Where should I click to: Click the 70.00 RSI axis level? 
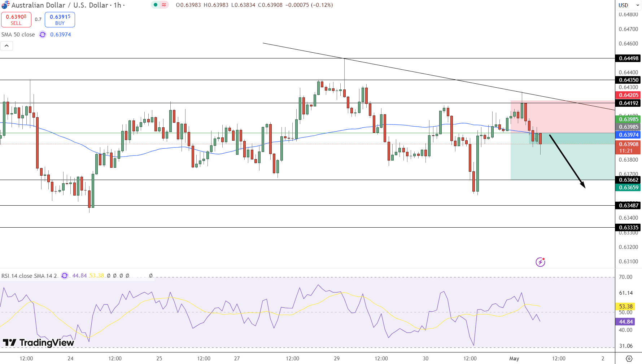(x=625, y=277)
